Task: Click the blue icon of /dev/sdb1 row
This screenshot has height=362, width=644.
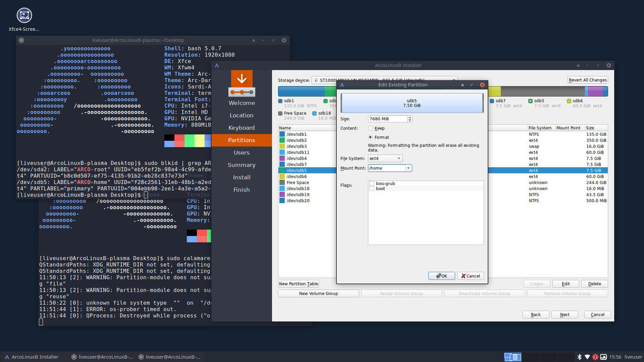Action: [x=282, y=134]
